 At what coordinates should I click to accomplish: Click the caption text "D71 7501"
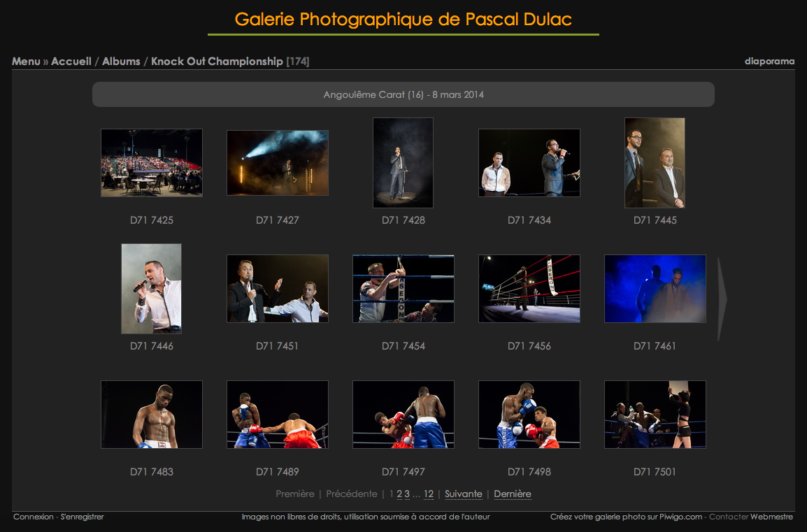tap(655, 472)
